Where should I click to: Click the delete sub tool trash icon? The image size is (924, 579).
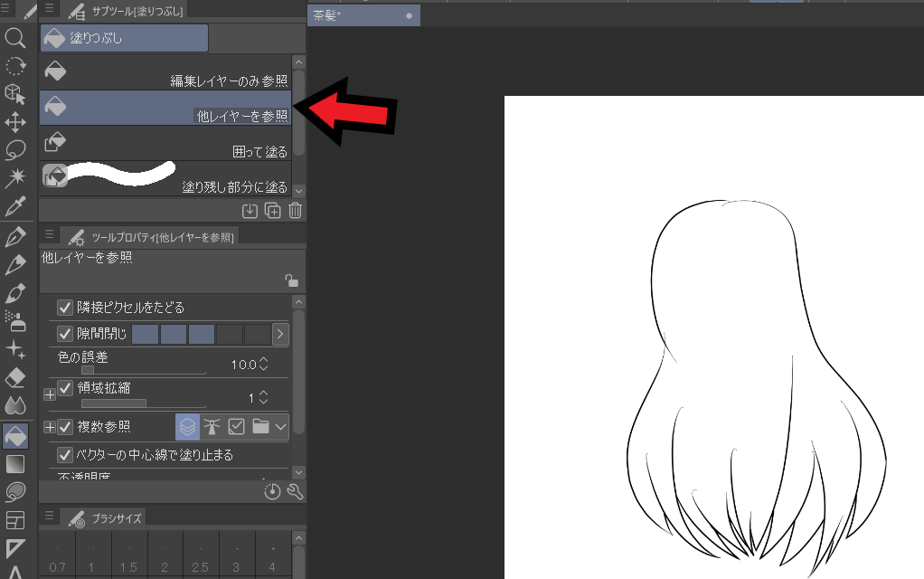[295, 211]
